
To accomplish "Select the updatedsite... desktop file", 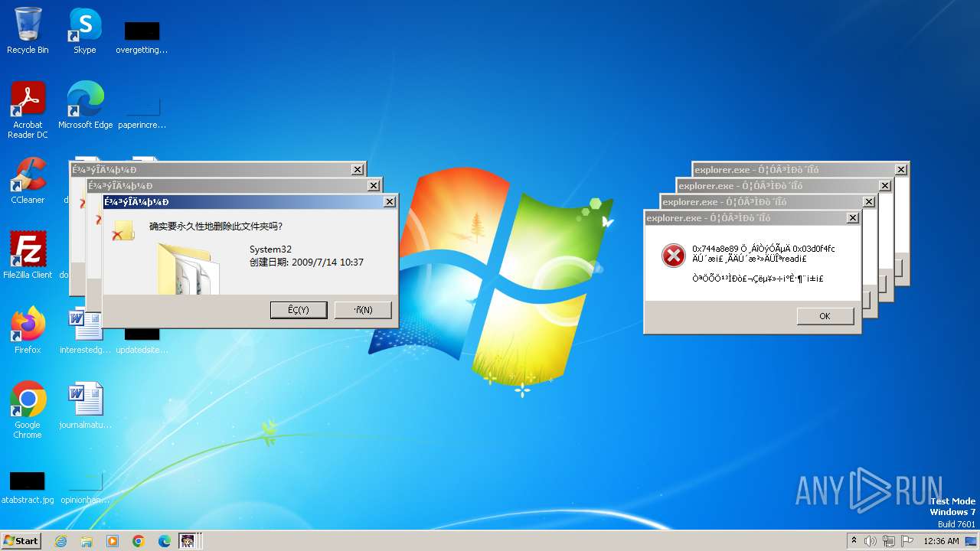I will point(142,341).
